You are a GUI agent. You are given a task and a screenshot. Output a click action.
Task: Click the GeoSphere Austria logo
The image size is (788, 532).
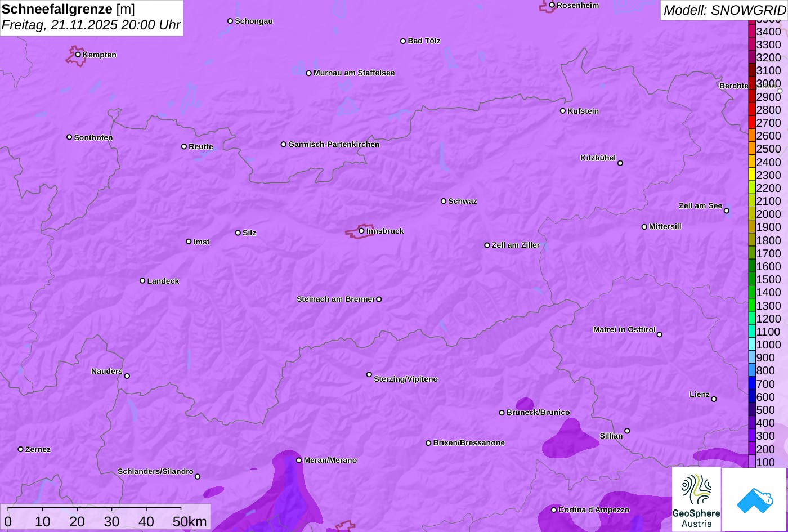696,499
